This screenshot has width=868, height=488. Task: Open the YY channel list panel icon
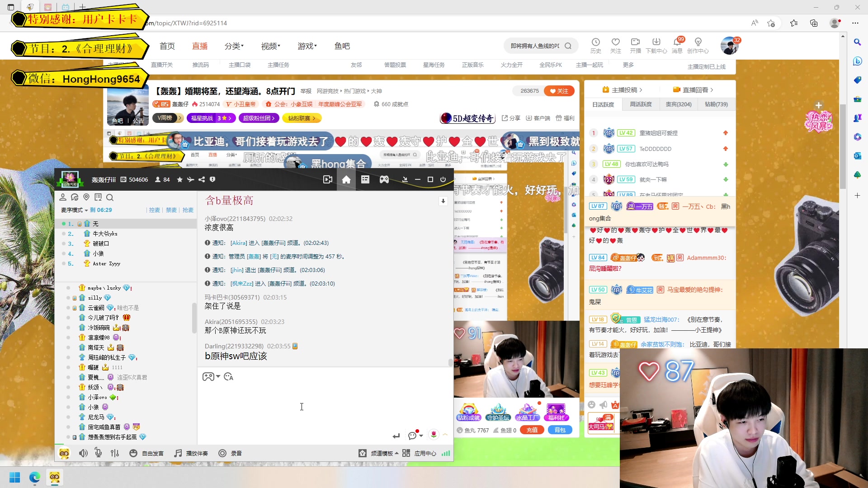tap(365, 179)
